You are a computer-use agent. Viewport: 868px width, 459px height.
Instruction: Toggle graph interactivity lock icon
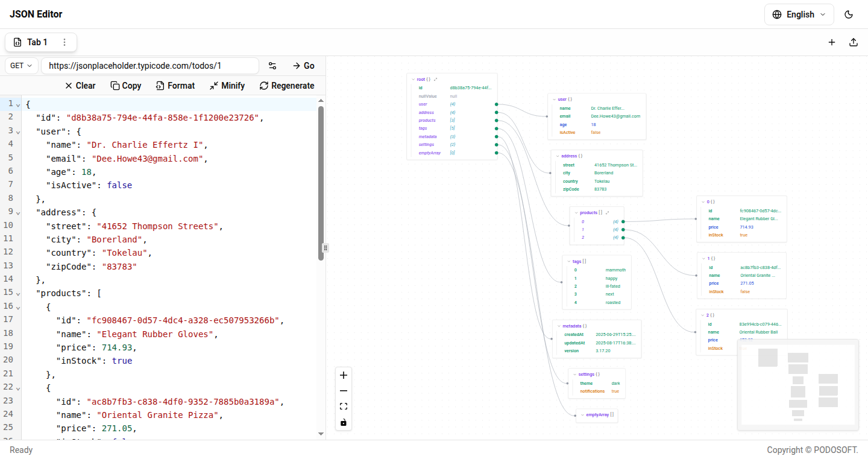pyautogui.click(x=344, y=422)
